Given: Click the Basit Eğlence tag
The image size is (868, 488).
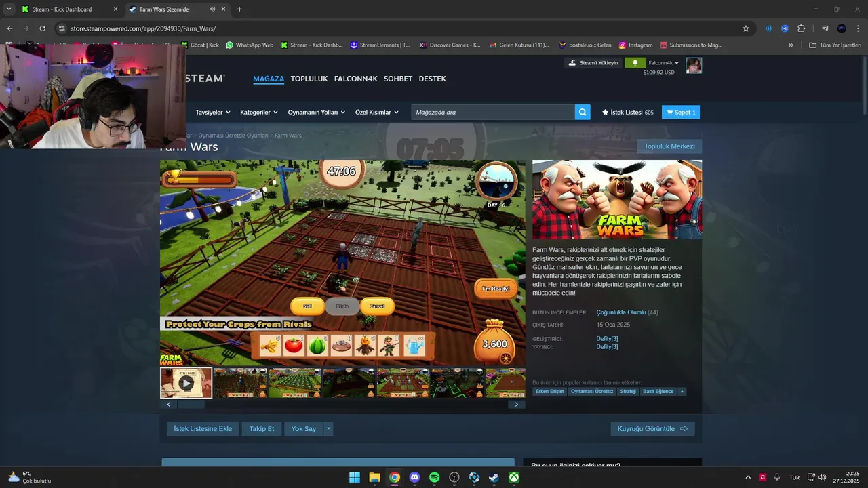Looking at the screenshot, I should coord(658,391).
